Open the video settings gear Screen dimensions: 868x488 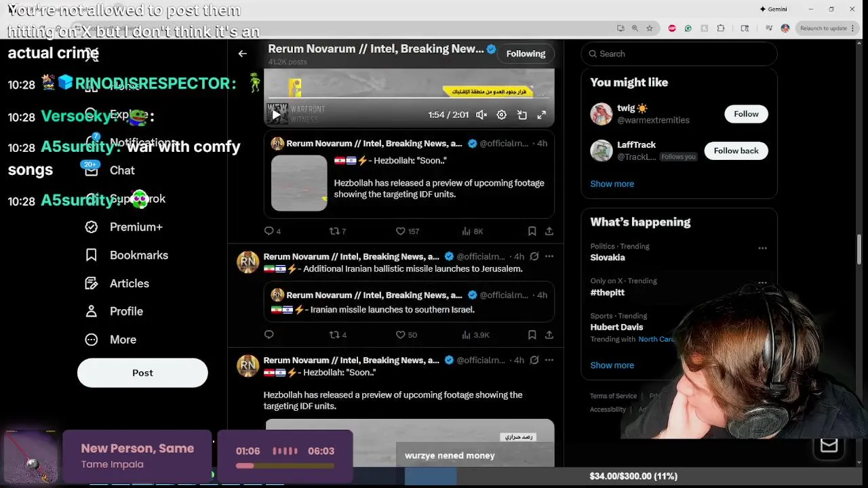pos(502,115)
